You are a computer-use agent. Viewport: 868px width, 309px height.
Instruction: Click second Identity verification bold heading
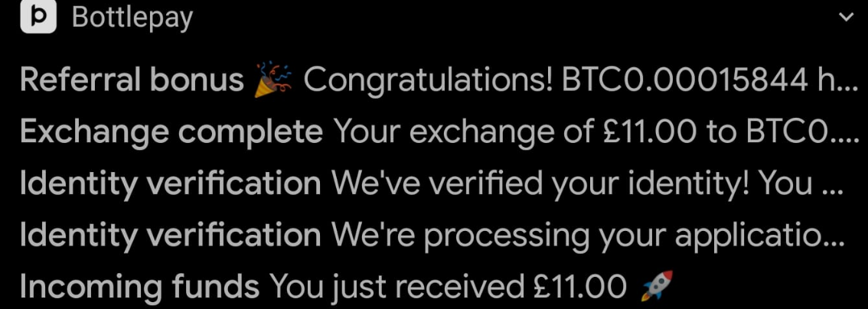[x=170, y=236]
